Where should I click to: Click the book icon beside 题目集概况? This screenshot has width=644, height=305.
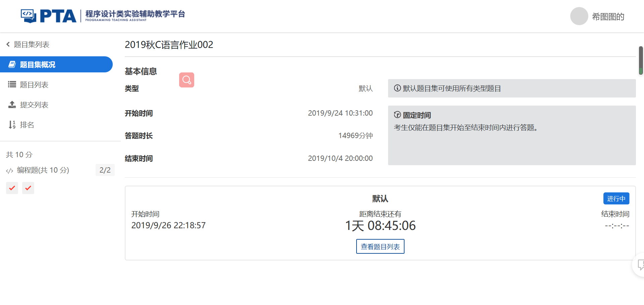(x=12, y=64)
